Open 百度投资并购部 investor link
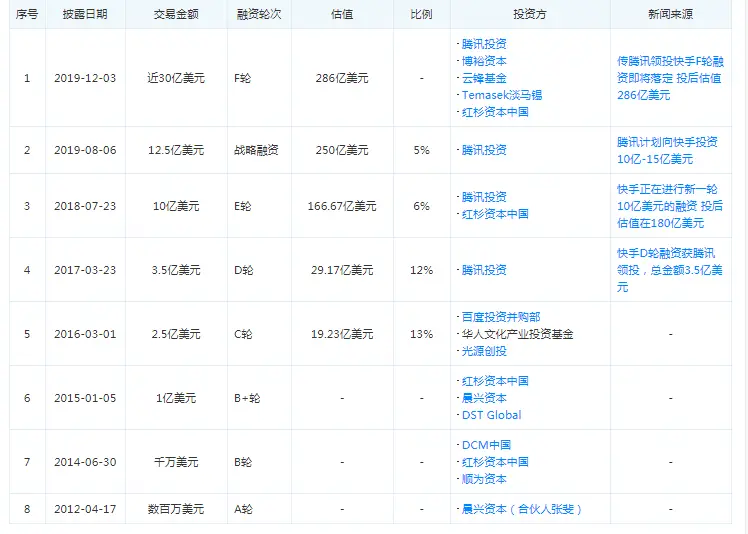Screen dimensions: 748x534 [x=500, y=317]
